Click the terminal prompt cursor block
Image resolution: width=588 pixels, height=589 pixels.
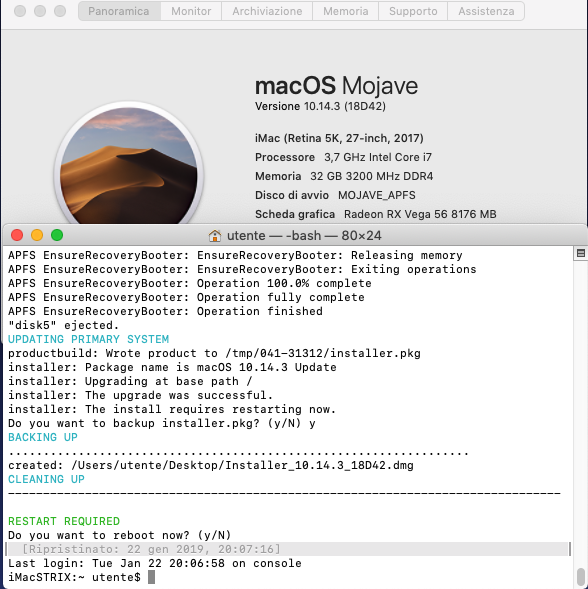tap(151, 577)
